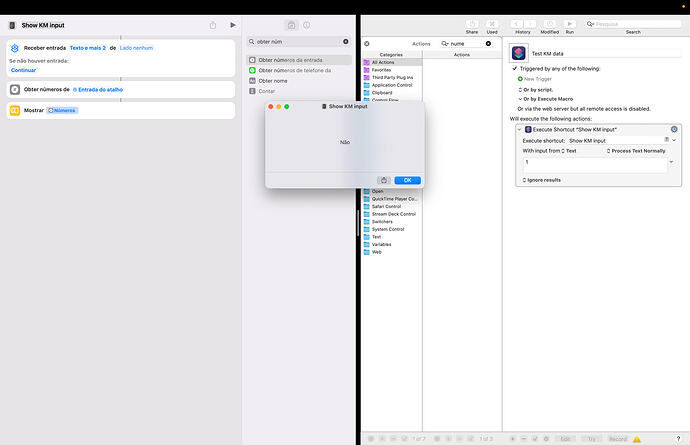This screenshot has width=690, height=445.
Task: Select the 'Contar' action result
Action: tap(299, 91)
